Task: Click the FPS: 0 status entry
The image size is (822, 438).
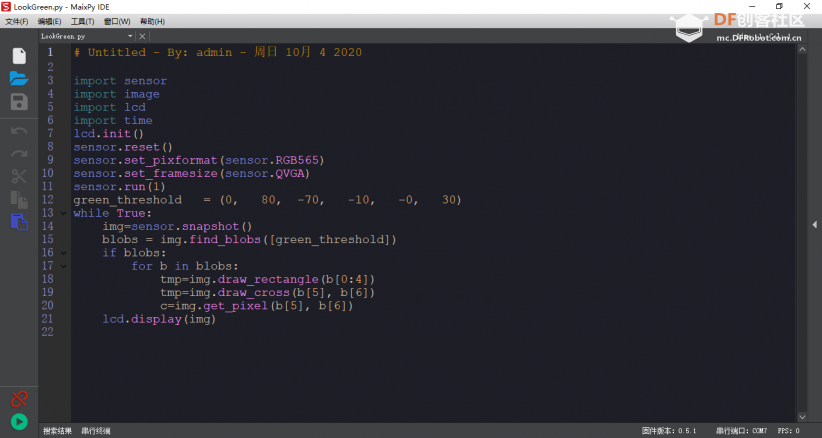Action: click(789, 431)
